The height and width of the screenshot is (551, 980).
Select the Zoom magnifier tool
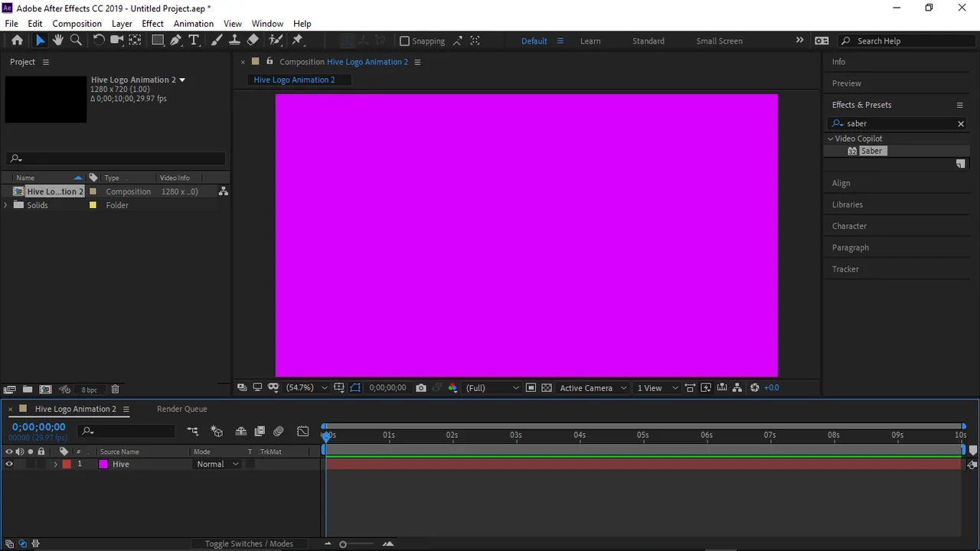coord(76,41)
